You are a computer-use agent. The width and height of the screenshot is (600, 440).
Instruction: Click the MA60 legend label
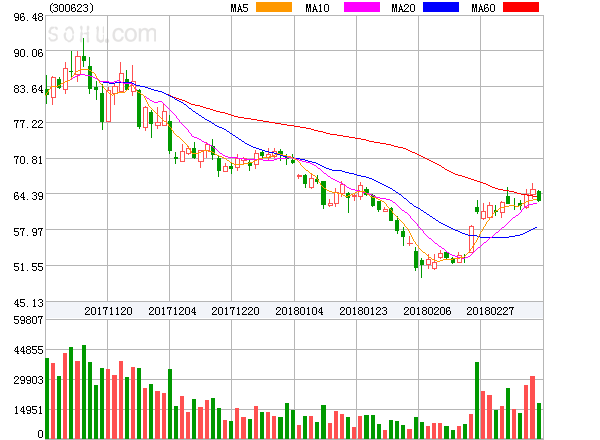(483, 8)
